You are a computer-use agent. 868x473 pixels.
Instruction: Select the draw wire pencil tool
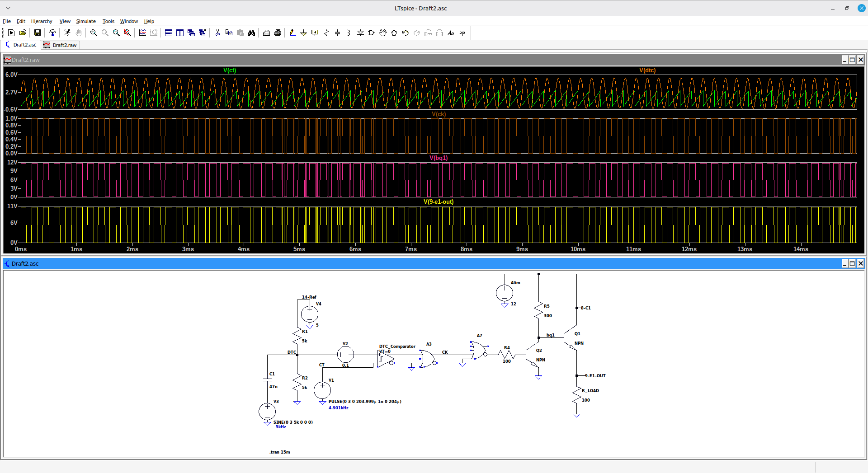(x=292, y=33)
